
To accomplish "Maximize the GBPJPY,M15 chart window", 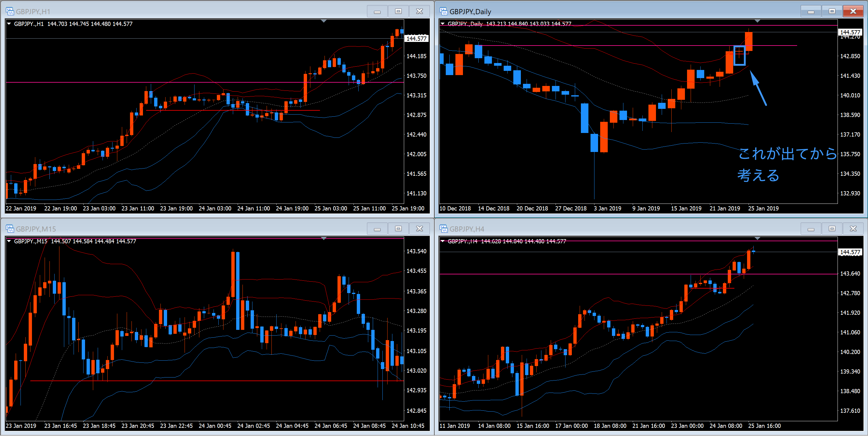I will [x=398, y=229].
